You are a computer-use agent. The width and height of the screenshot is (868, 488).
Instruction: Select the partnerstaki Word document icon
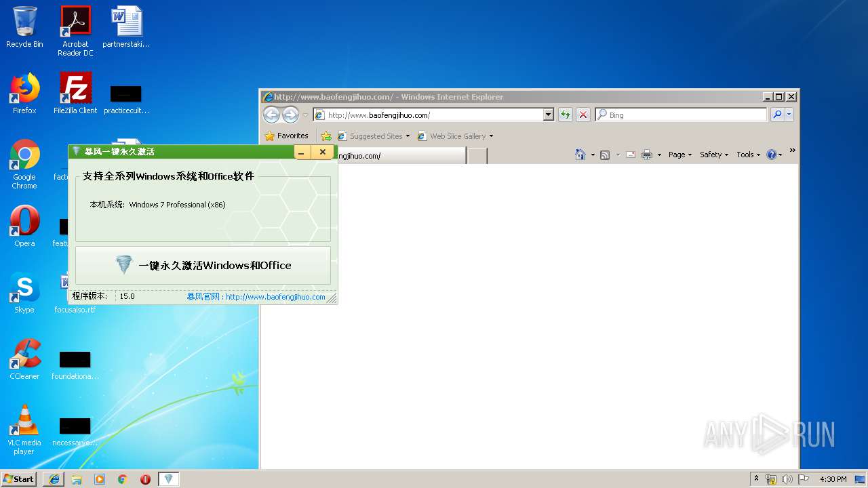coord(126,27)
